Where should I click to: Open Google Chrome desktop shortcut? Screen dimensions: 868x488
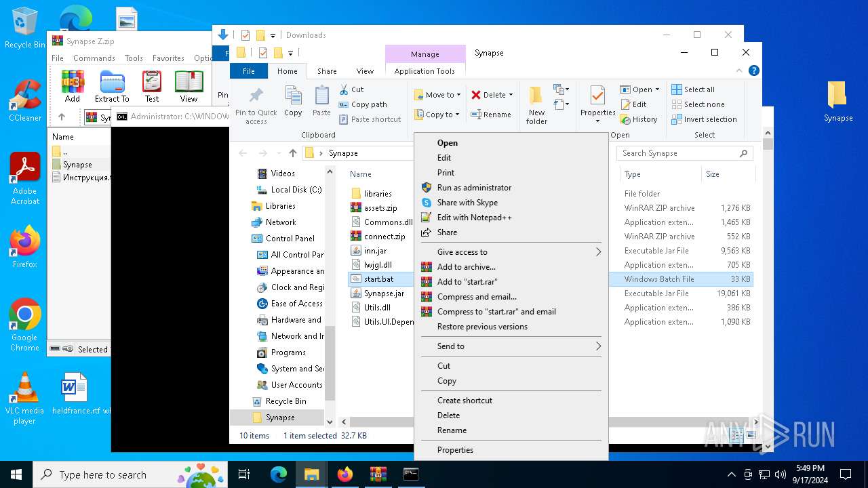click(x=24, y=325)
